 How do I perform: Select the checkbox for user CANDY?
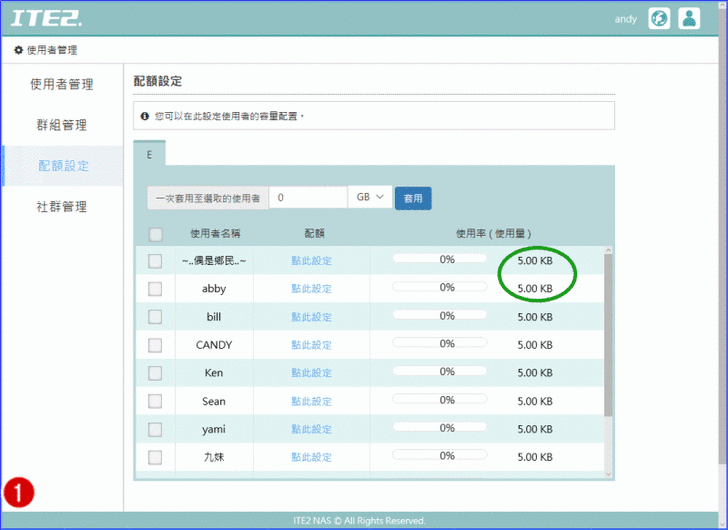[x=155, y=345]
